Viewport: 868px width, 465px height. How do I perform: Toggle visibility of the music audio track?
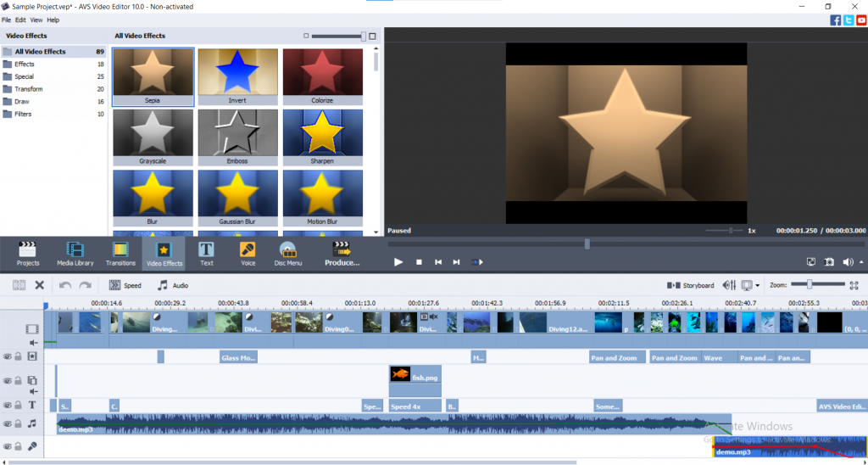(x=7, y=423)
